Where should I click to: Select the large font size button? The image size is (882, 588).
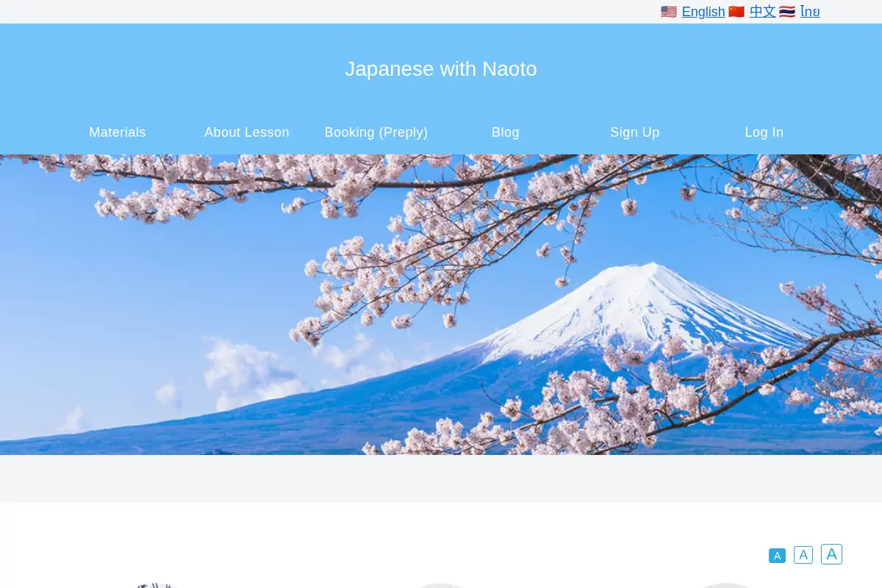pyautogui.click(x=831, y=554)
